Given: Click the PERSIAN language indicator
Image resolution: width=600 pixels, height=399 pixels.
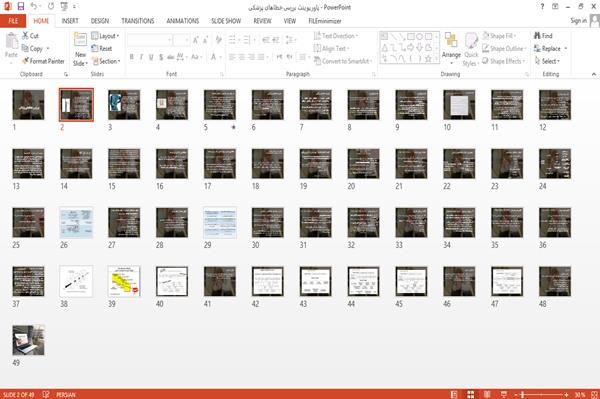Looking at the screenshot, I should [66, 394].
